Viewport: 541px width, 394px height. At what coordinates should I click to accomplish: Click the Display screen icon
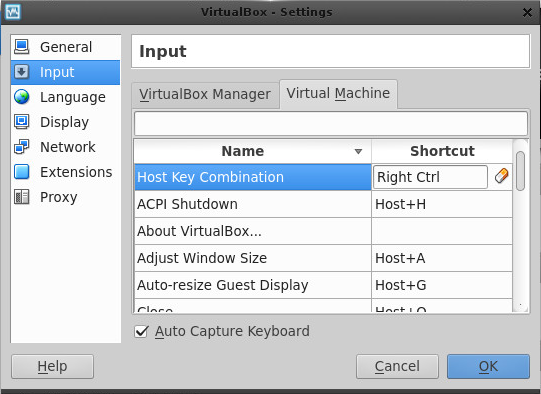click(22, 122)
